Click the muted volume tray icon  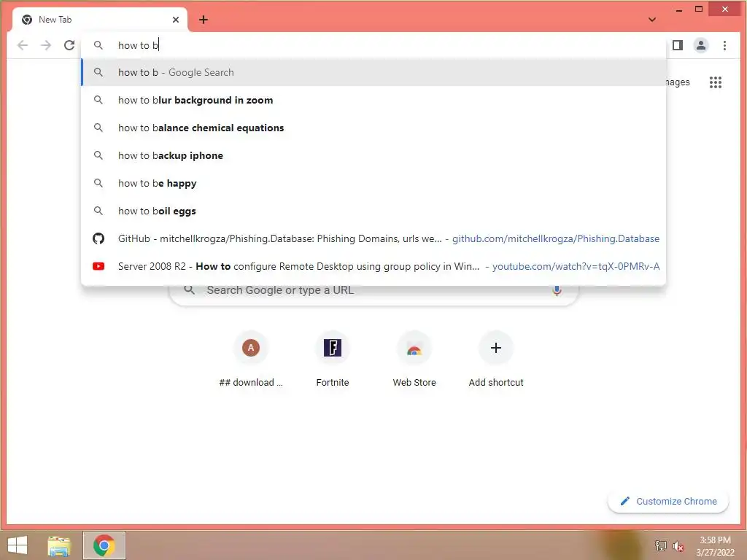pyautogui.click(x=678, y=546)
